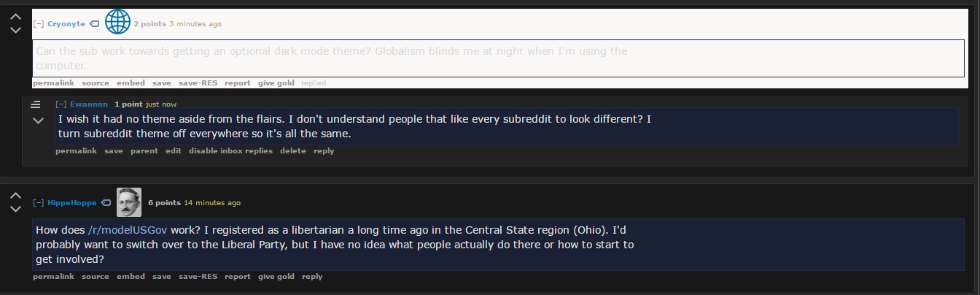The image size is (980, 295).
Task: Collapse Cryonyte's comment thread with [–]
Action: 39,24
